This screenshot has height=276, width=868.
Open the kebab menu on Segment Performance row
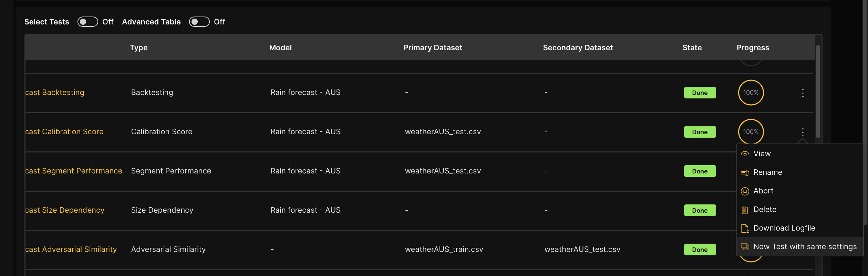pos(803,171)
